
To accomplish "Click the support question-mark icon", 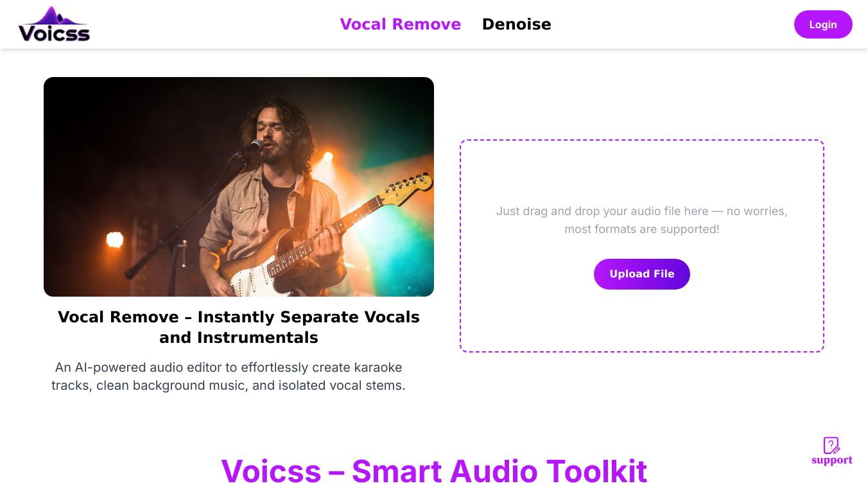I will coord(831,445).
